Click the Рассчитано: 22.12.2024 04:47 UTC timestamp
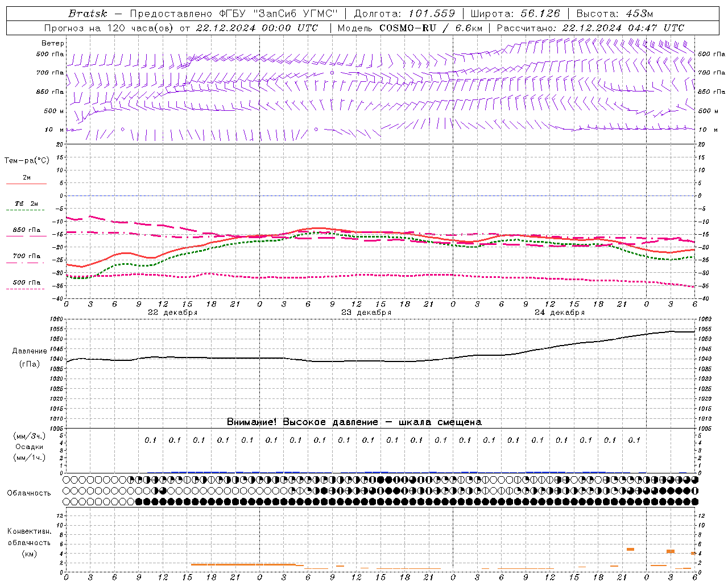728x582 pixels. click(590, 28)
